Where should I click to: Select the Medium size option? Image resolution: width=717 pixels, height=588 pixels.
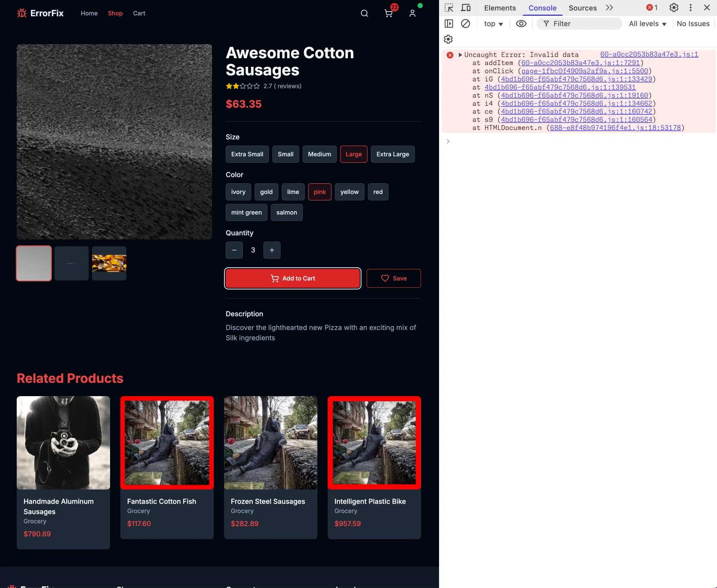tap(320, 154)
